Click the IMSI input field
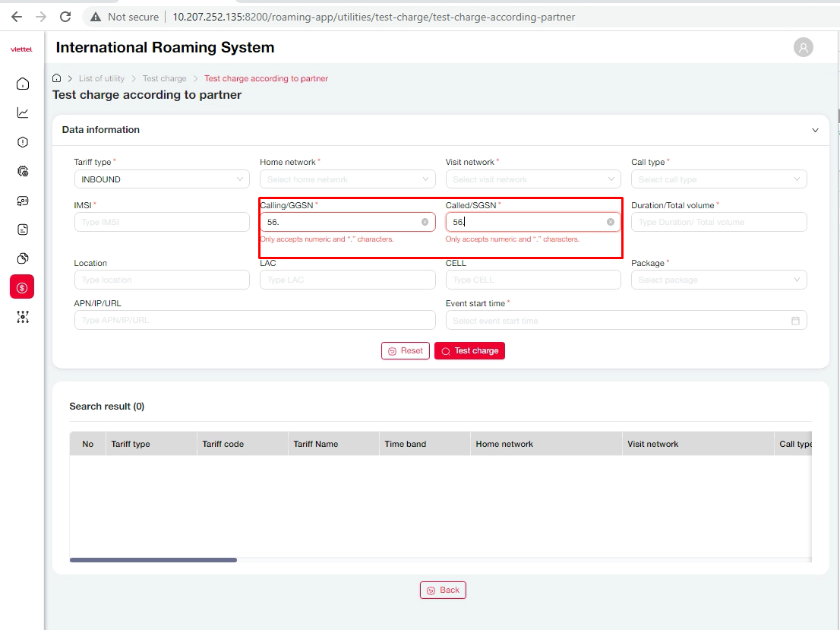The height and width of the screenshot is (630, 840). coord(161,222)
